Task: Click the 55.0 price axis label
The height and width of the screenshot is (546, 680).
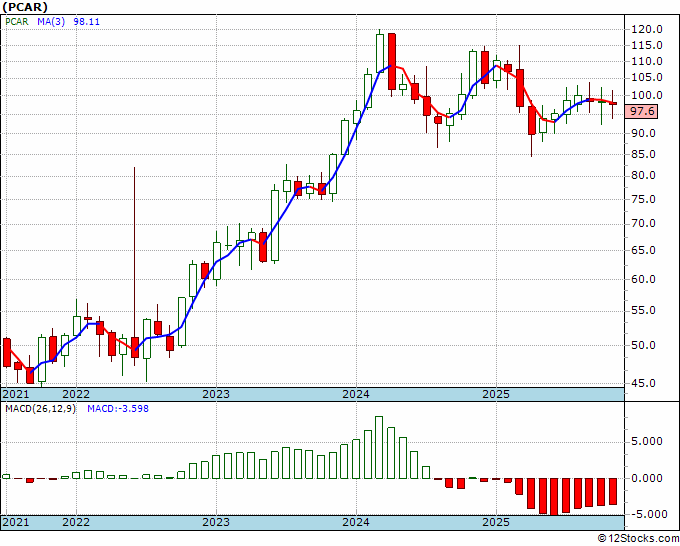Action: [644, 311]
